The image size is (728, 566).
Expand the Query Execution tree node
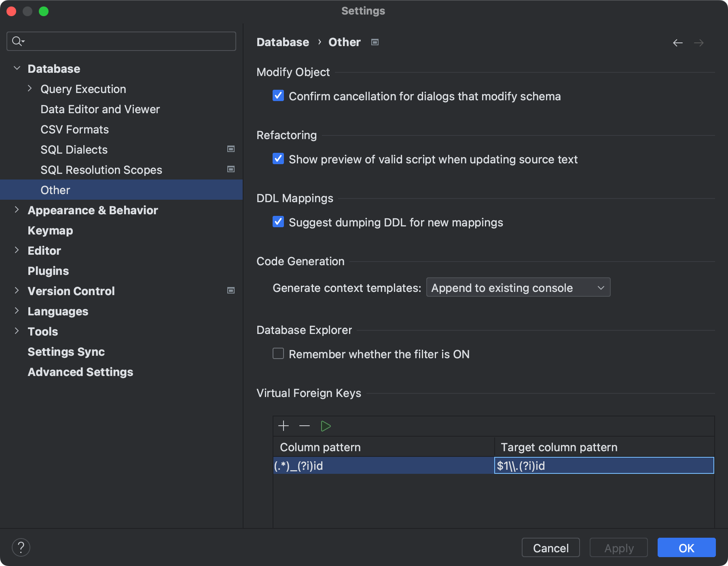(30, 89)
